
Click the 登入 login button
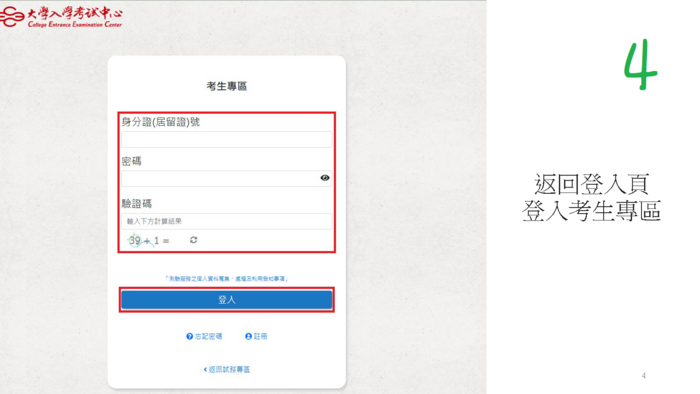226,300
